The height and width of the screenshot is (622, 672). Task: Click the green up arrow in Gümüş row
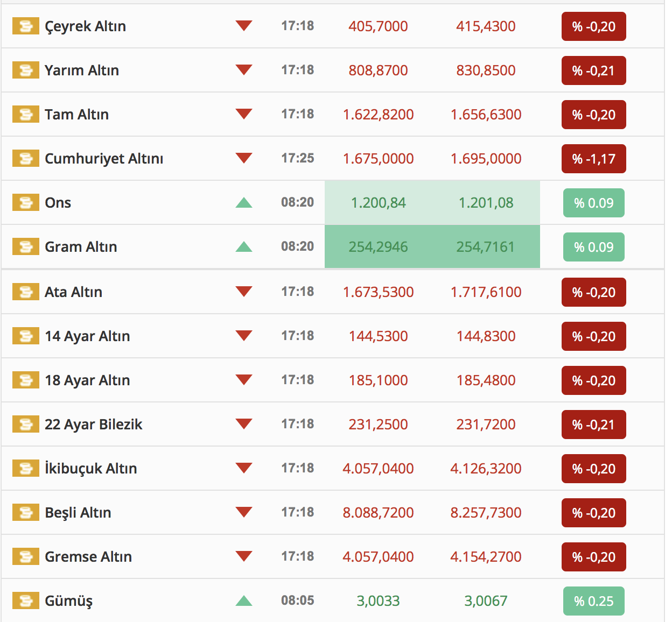click(244, 601)
